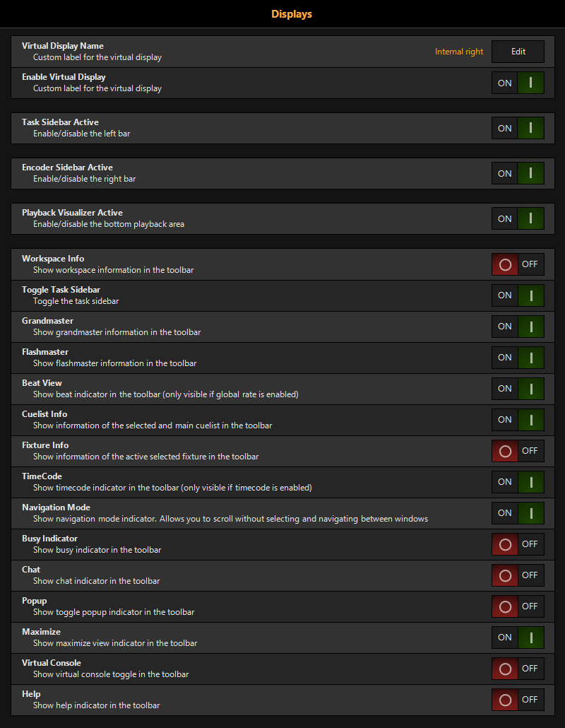565x728 pixels.
Task: Enable the Workspace Info toggle
Action: pyautogui.click(x=518, y=264)
